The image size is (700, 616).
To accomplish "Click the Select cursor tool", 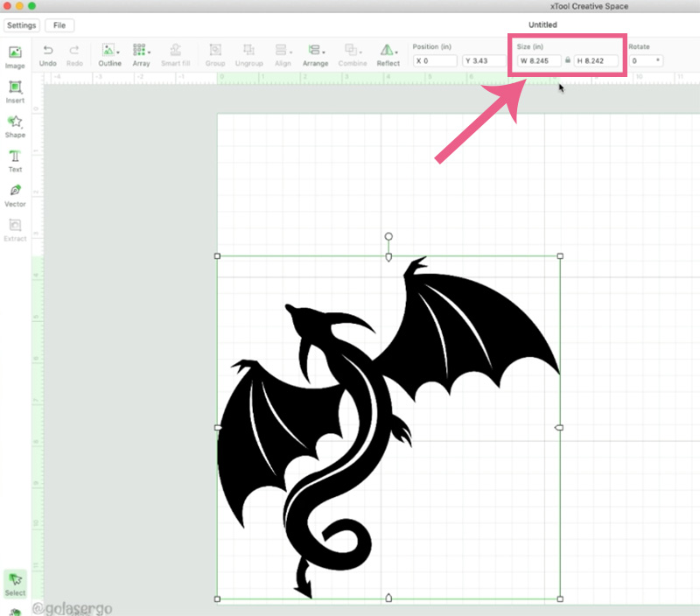I will pyautogui.click(x=15, y=582).
